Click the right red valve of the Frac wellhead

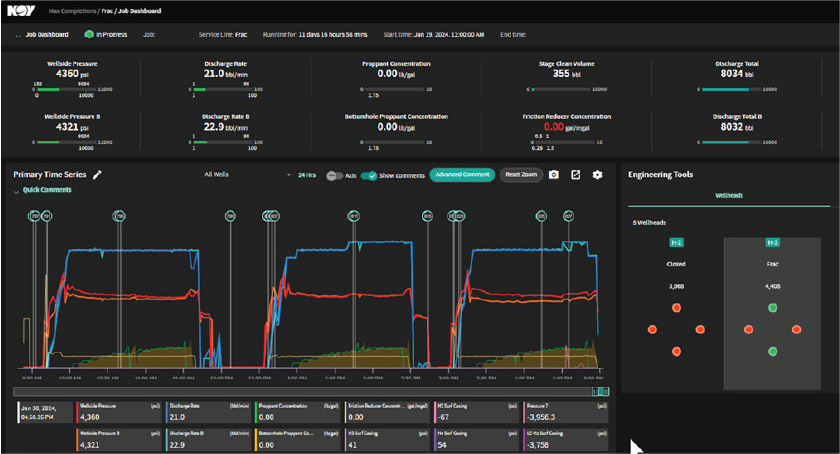point(797,330)
